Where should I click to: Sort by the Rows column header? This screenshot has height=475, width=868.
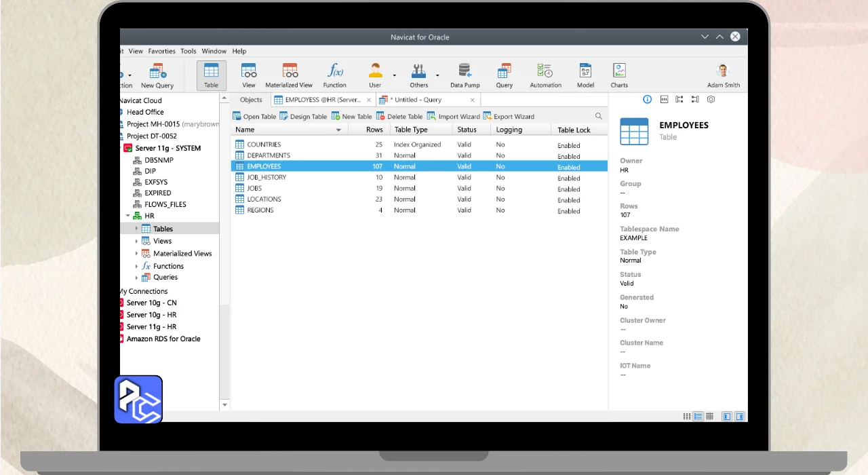point(374,130)
